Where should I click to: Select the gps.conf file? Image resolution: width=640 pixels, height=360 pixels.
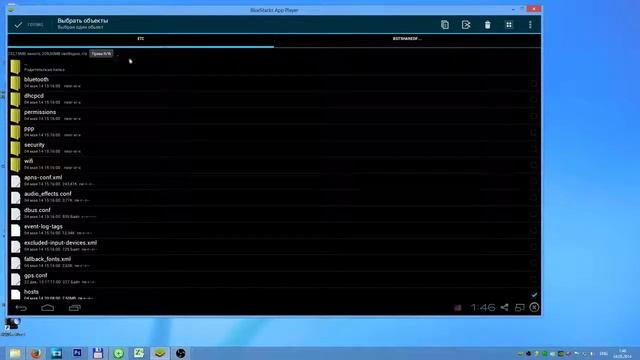pos(274,279)
